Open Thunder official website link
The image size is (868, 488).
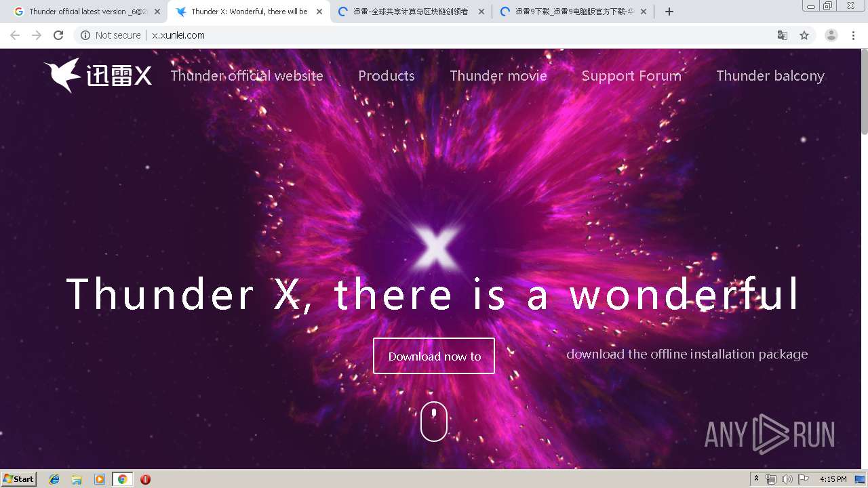(x=247, y=76)
